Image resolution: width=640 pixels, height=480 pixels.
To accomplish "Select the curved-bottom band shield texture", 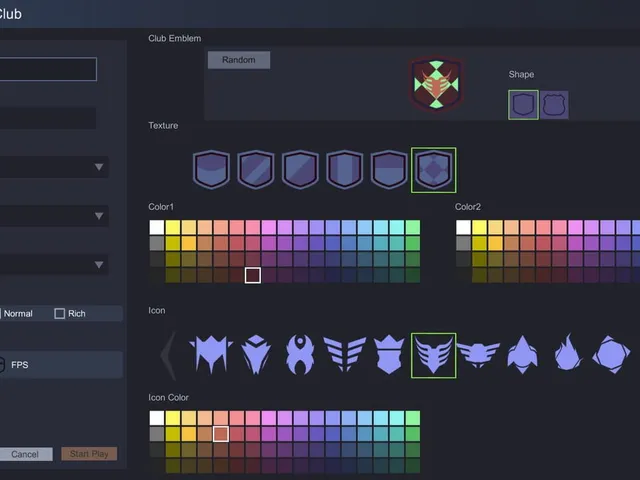I will pos(211,169).
